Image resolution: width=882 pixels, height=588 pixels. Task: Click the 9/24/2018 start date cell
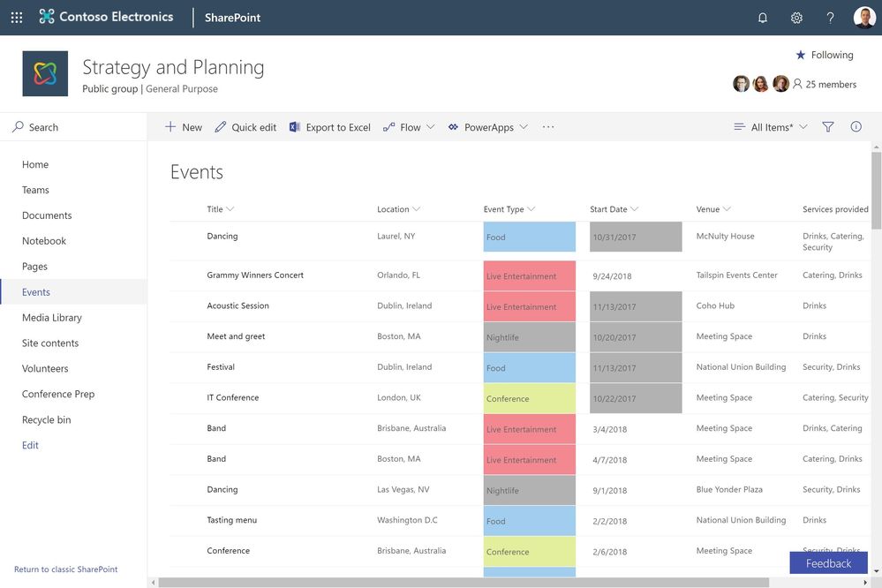click(612, 276)
